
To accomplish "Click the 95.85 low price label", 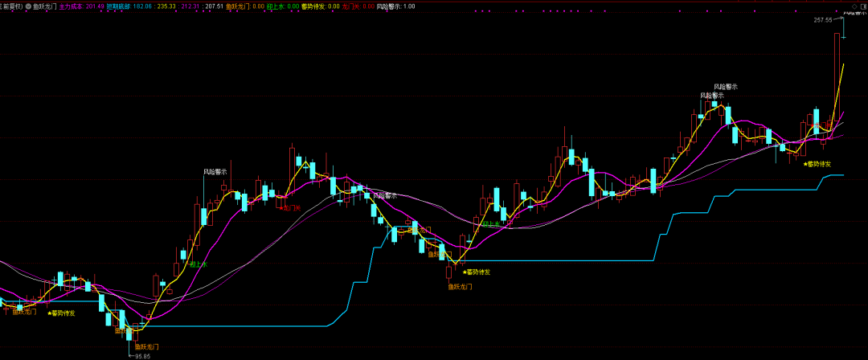I will click(x=142, y=355).
